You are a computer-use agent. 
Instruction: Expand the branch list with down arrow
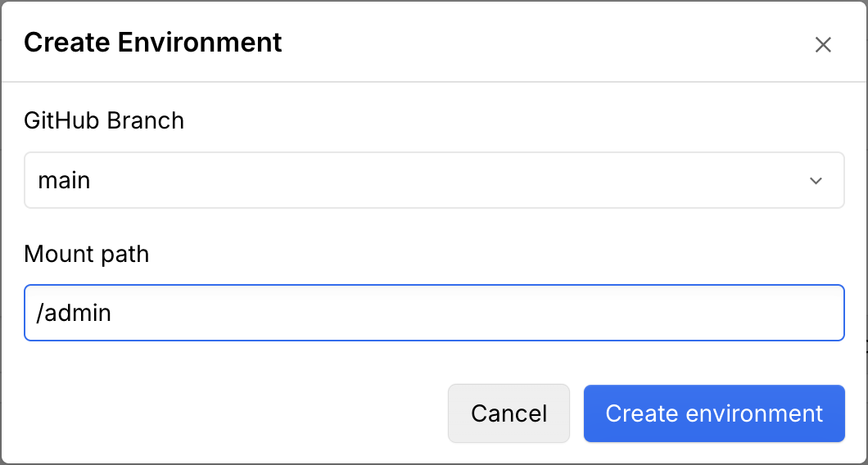click(816, 181)
